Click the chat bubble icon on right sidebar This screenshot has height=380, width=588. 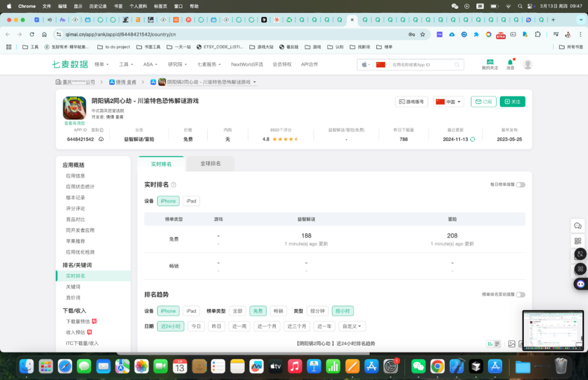578,226
